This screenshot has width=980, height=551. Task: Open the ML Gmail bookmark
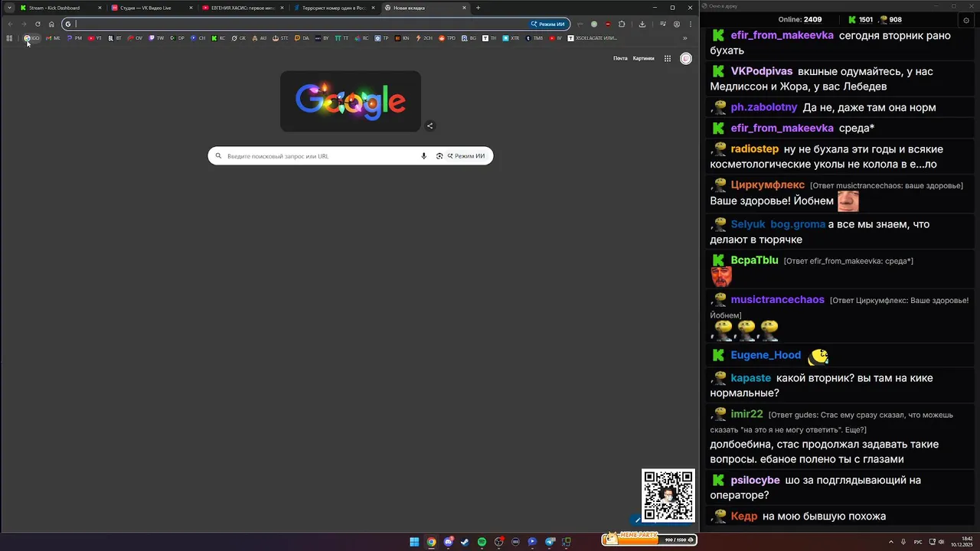pos(53,37)
